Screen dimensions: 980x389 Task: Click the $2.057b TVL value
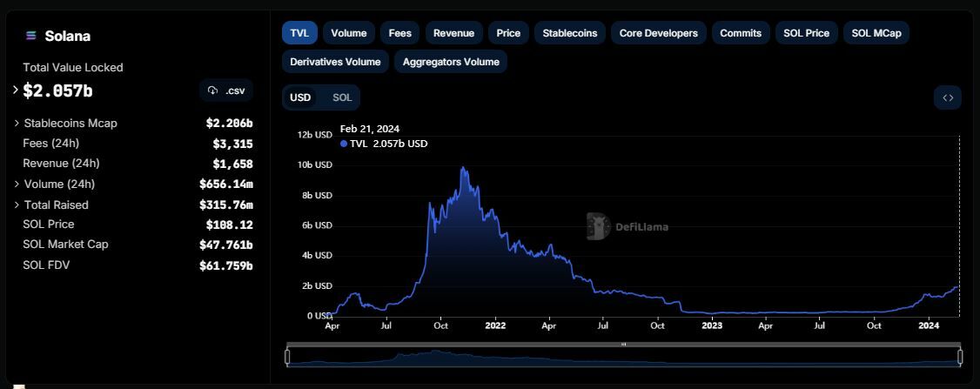pyautogui.click(x=57, y=91)
